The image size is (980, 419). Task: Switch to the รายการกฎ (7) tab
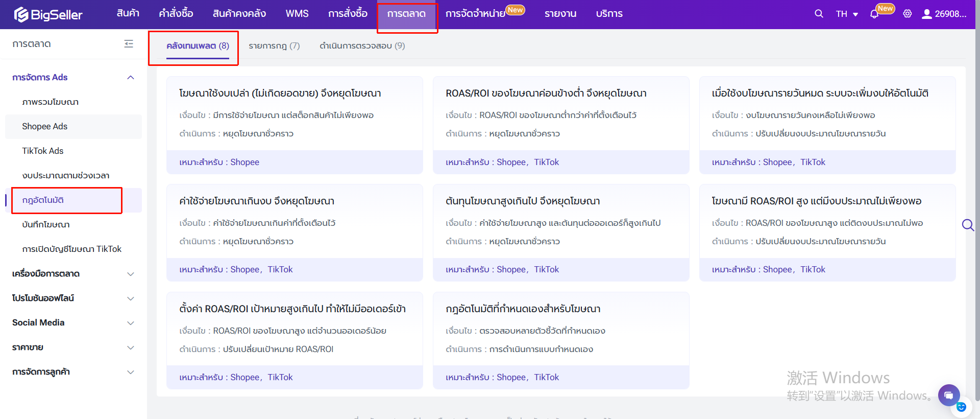tap(274, 46)
